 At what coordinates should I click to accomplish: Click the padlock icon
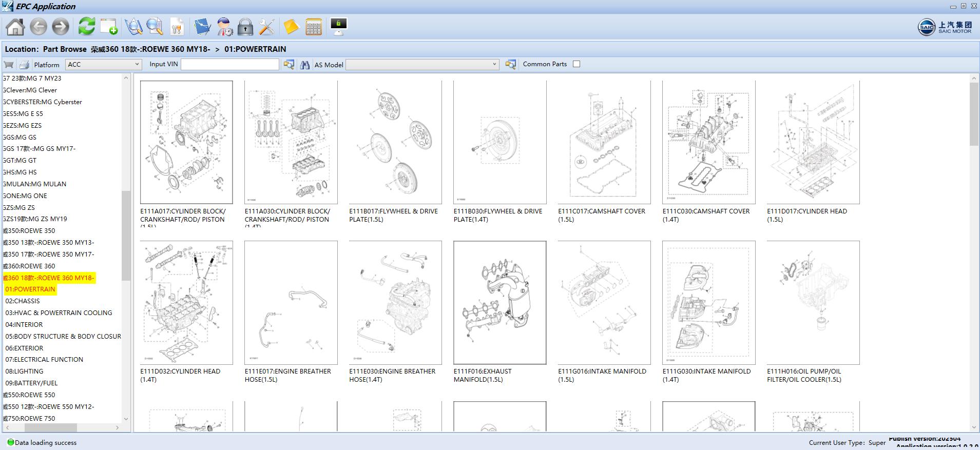[245, 27]
